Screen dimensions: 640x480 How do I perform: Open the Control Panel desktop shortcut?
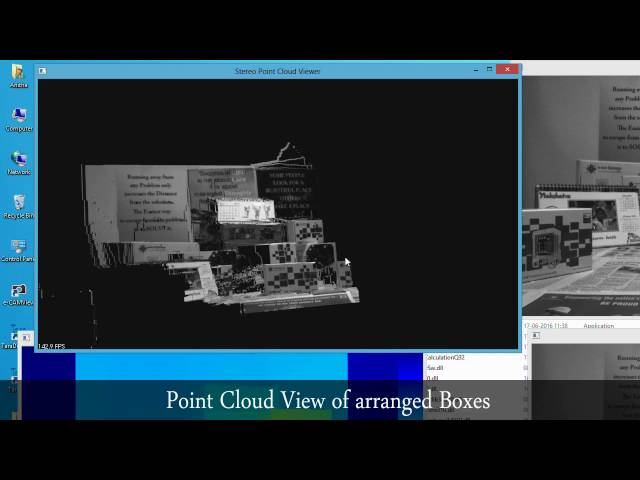[x=18, y=250]
